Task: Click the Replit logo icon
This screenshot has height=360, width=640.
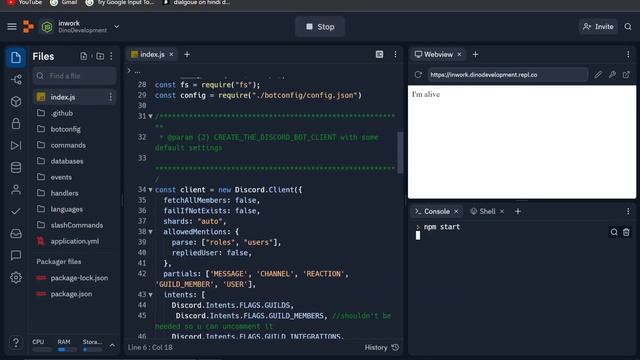Action: click(29, 27)
